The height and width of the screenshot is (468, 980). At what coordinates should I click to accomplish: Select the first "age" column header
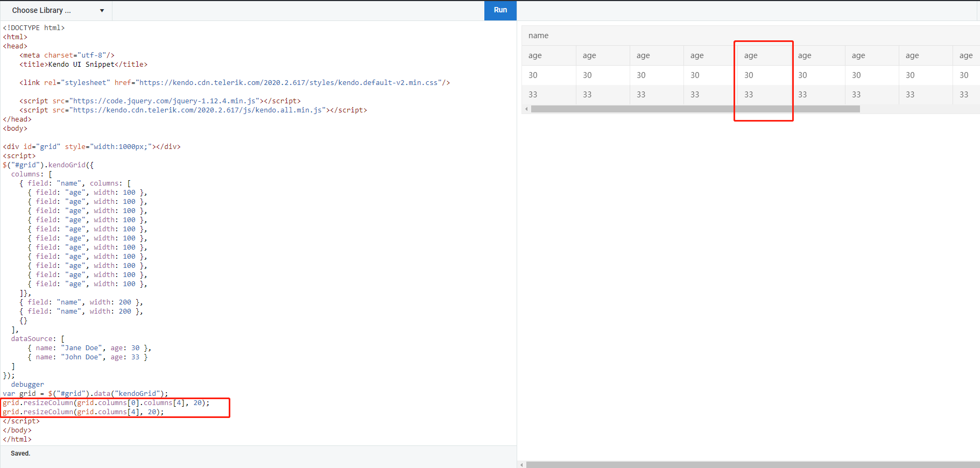click(x=535, y=55)
